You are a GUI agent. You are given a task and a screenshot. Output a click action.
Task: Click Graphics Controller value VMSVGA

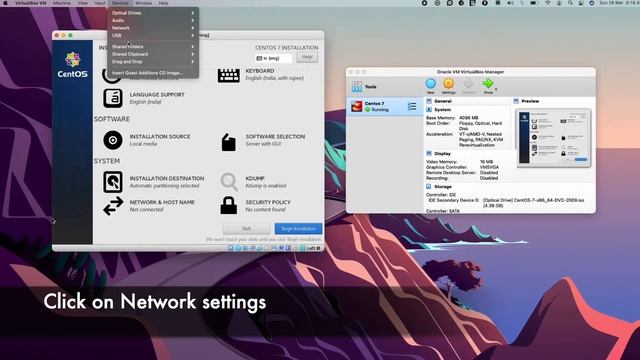click(489, 167)
